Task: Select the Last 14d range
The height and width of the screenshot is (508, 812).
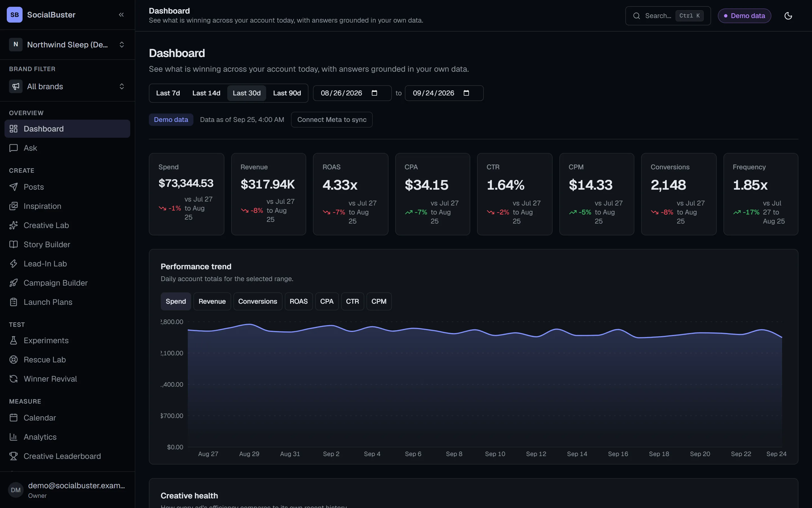Action: [206, 93]
